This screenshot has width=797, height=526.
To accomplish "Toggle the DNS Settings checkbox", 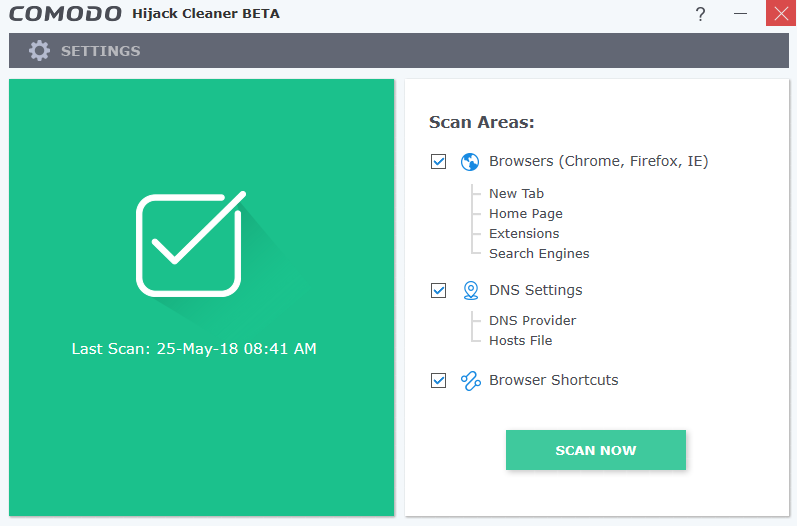I will (438, 291).
